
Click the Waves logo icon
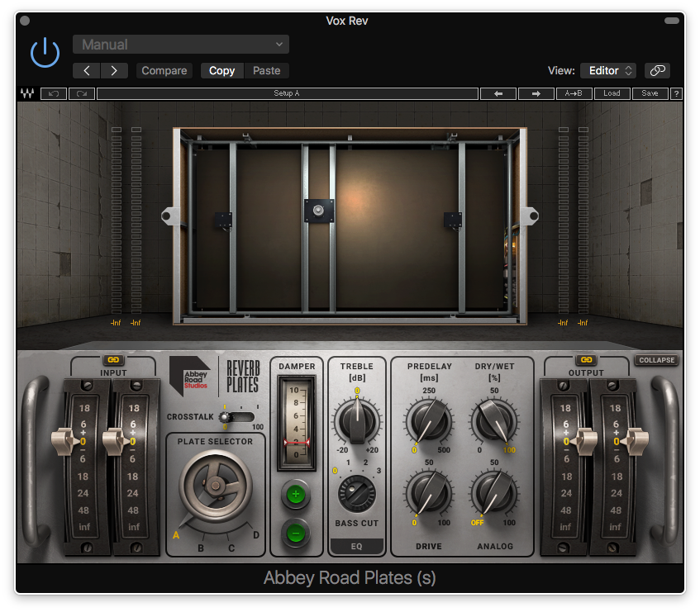(27, 93)
